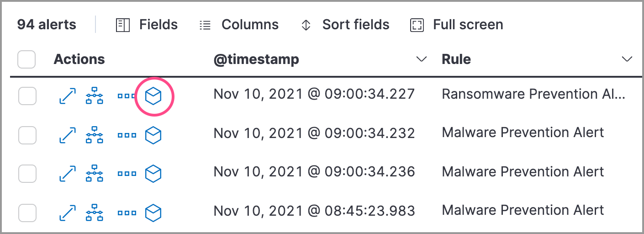Open session view for the 08:45:23.983 alert
This screenshot has width=644, height=234.
153,213
